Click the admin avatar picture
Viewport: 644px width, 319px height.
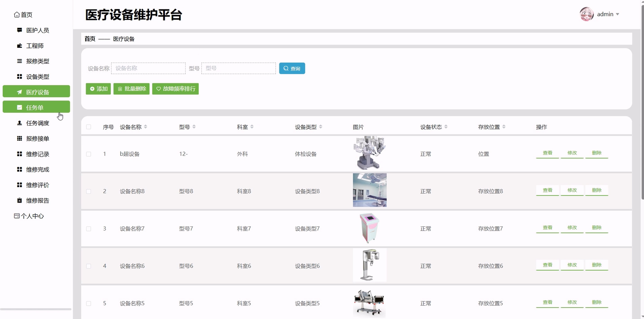586,14
